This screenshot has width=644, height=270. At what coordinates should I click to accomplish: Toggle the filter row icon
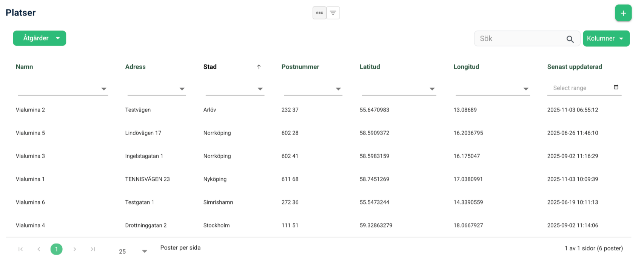(333, 13)
